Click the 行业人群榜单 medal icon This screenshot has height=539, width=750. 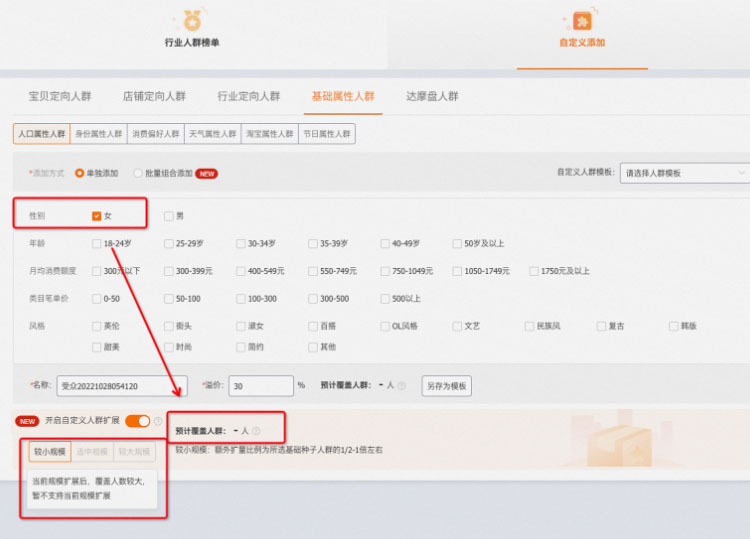pyautogui.click(x=191, y=19)
